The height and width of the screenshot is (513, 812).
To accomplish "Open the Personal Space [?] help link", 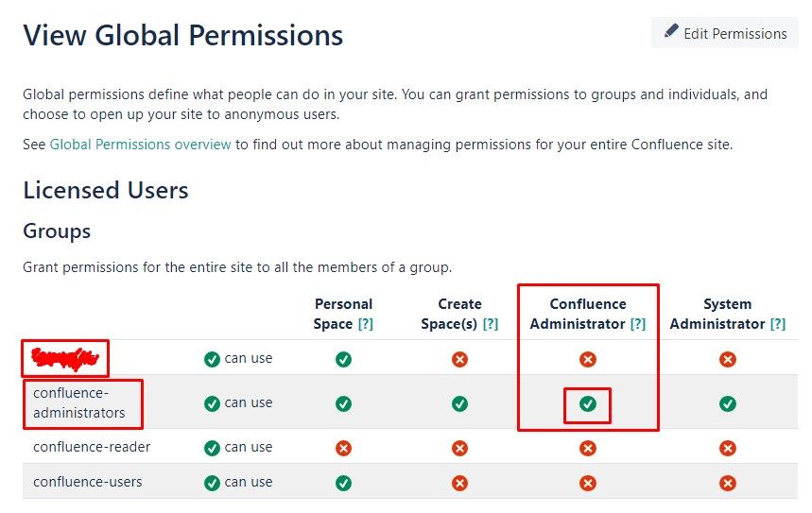I will 365,324.
